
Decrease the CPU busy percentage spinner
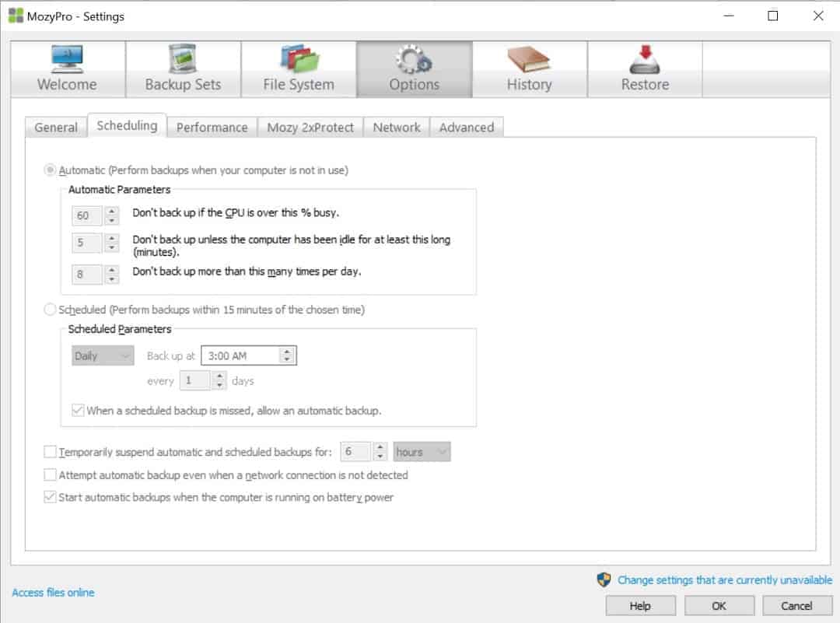111,220
